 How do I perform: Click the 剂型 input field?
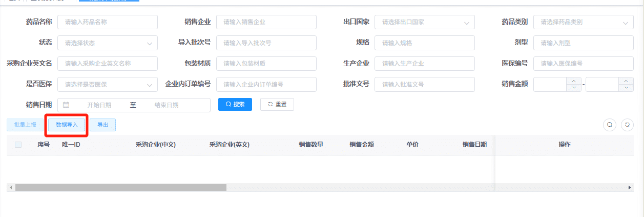584,43
